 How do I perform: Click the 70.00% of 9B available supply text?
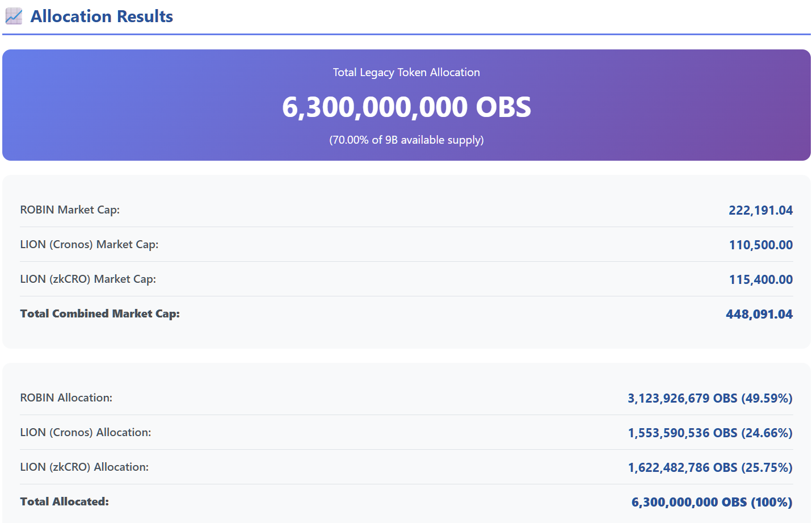click(406, 140)
